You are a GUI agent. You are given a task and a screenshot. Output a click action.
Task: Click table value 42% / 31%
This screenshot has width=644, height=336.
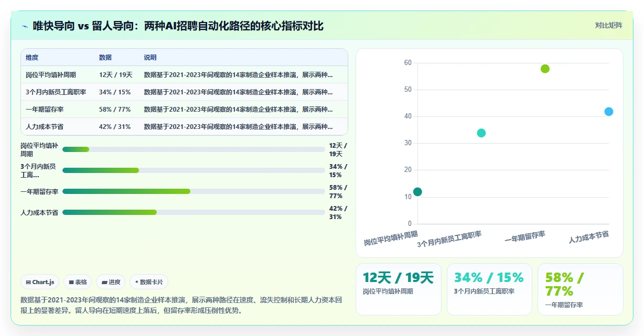pos(115,127)
